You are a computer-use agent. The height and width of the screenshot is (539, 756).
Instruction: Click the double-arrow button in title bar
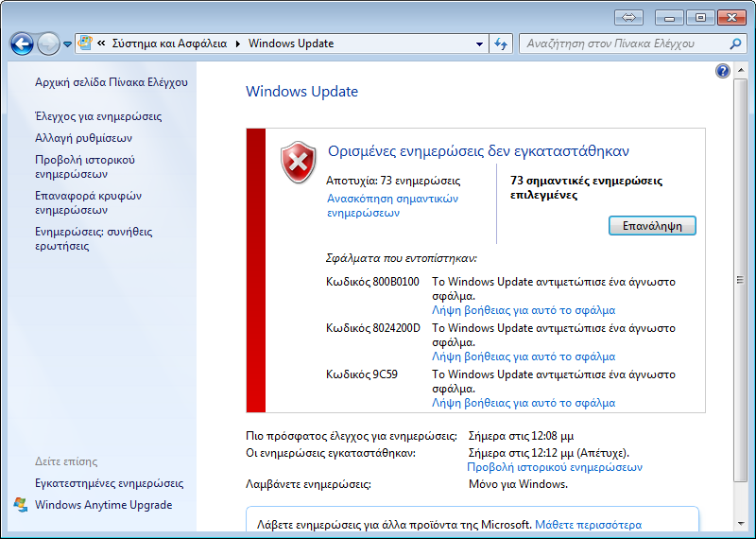[x=628, y=18]
